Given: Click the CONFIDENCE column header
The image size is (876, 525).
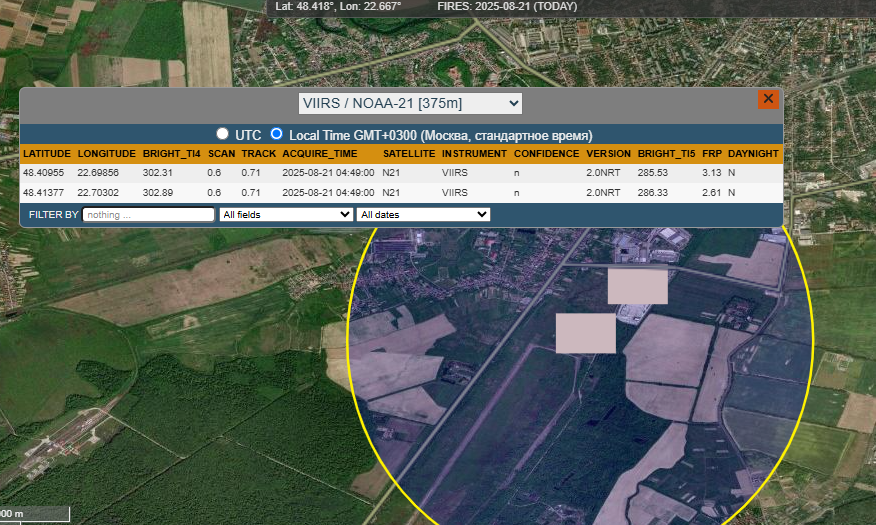Looking at the screenshot, I should [546, 154].
